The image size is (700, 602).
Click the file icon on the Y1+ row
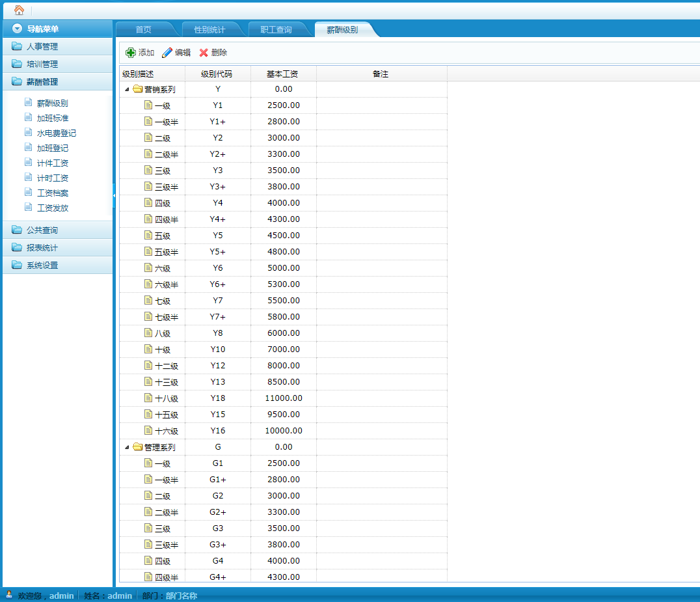pos(148,121)
